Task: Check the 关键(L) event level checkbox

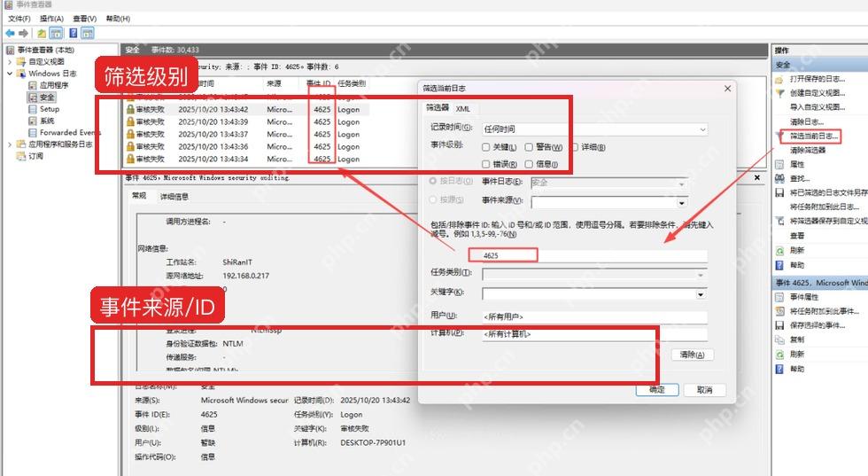Action: click(x=485, y=147)
